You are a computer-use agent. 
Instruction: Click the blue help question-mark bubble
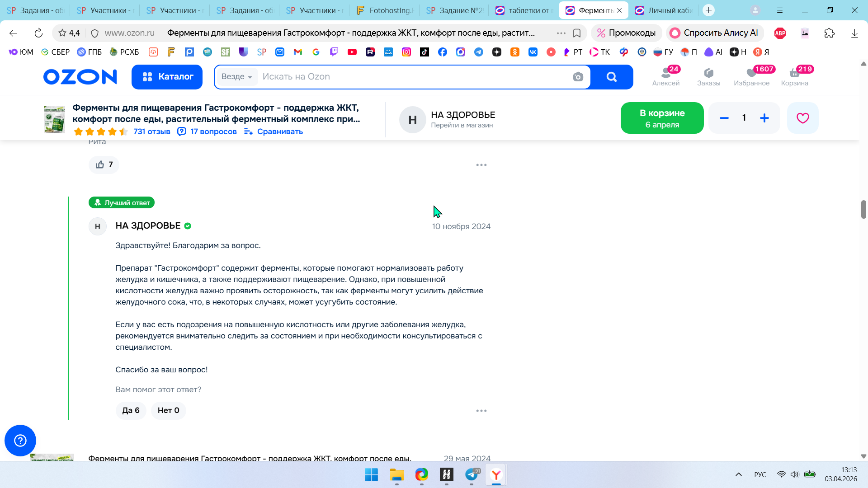click(20, 440)
